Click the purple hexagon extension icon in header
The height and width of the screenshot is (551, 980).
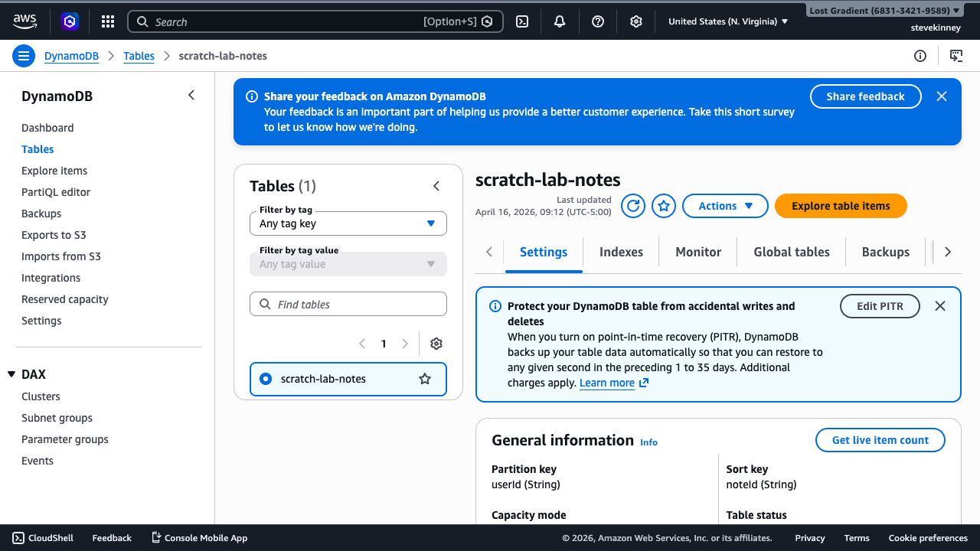point(70,21)
